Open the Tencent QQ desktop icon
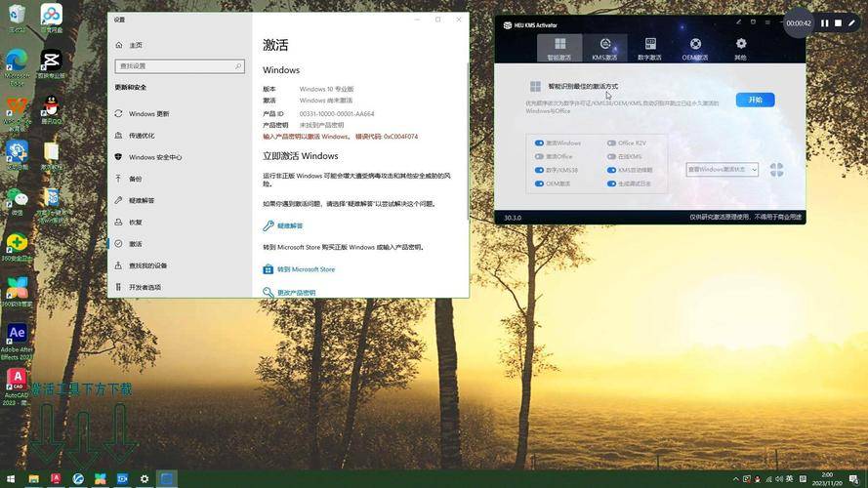Viewport: 868px width, 488px height. pyautogui.click(x=51, y=109)
